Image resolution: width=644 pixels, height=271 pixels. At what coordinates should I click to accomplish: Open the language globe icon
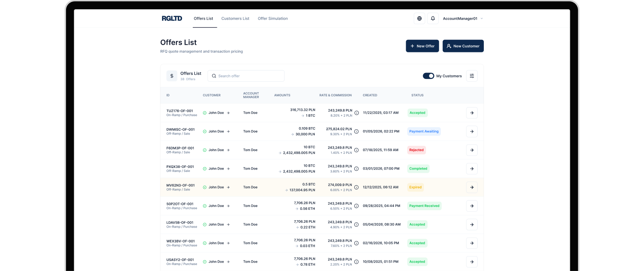419,19
